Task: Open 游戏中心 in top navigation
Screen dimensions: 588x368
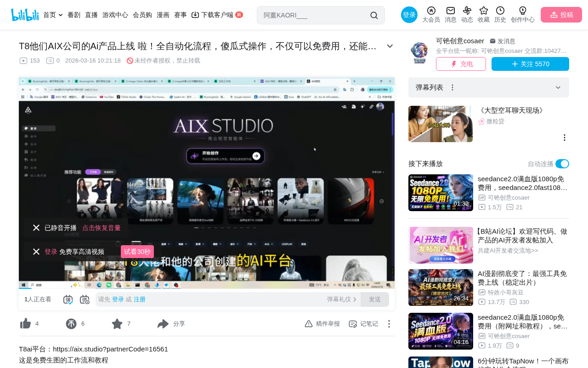Action: tap(115, 15)
